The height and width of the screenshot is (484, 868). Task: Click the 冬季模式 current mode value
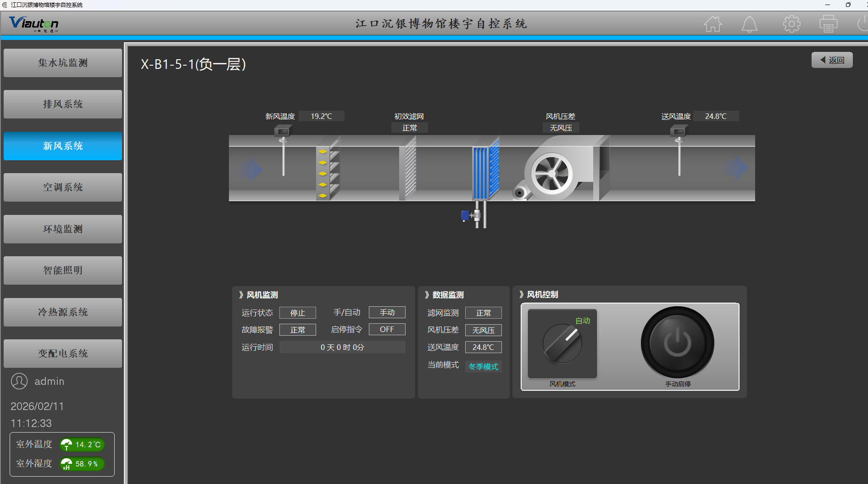484,366
